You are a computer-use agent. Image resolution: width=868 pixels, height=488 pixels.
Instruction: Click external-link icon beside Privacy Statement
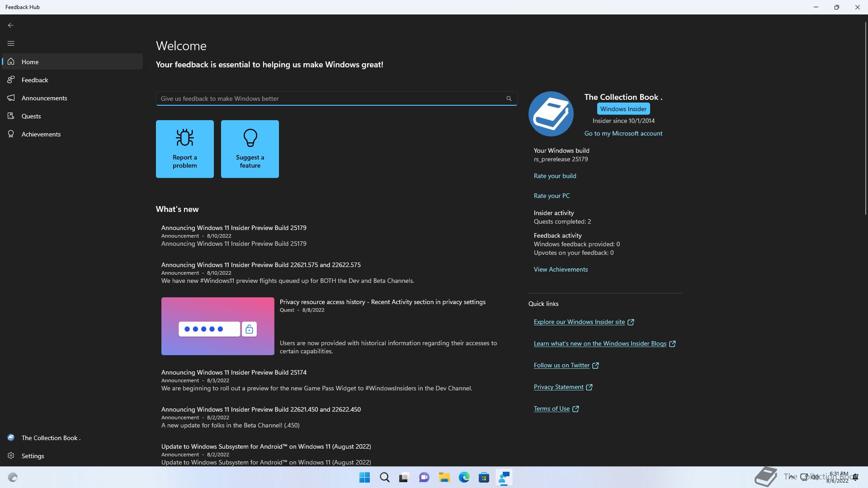(589, 387)
